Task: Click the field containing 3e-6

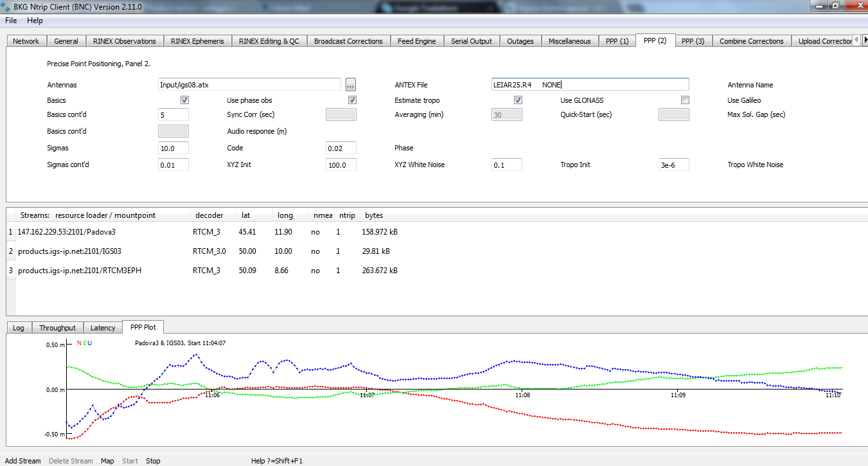Action: [x=674, y=165]
